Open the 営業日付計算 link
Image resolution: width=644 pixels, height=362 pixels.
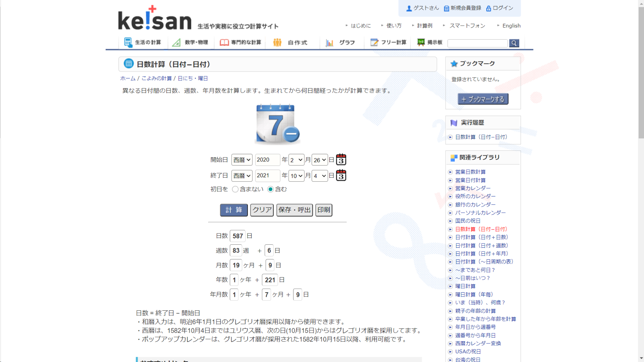tap(470, 180)
